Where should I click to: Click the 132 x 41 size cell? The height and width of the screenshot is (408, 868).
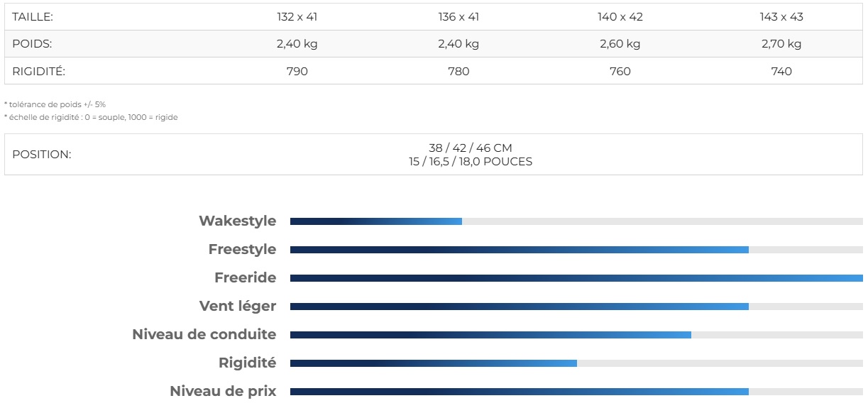[x=297, y=16]
